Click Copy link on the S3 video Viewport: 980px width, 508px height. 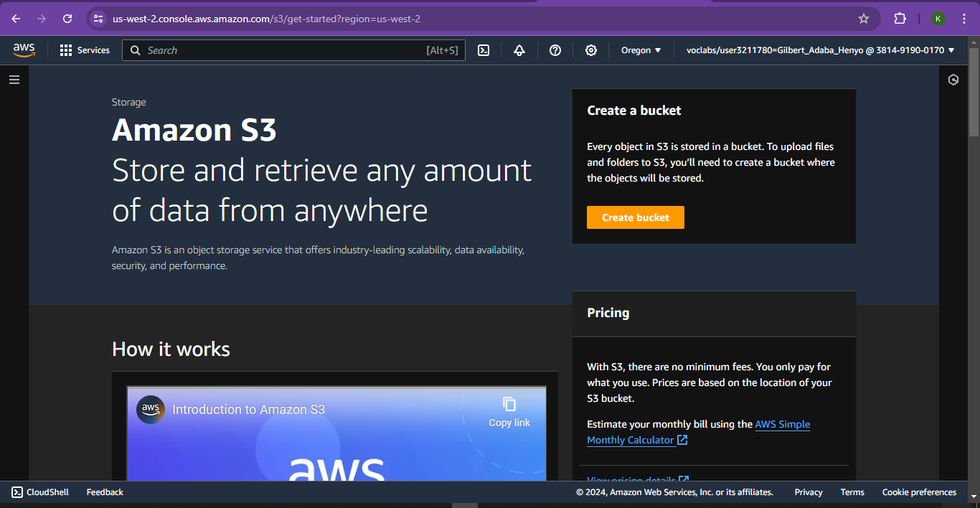tap(509, 412)
